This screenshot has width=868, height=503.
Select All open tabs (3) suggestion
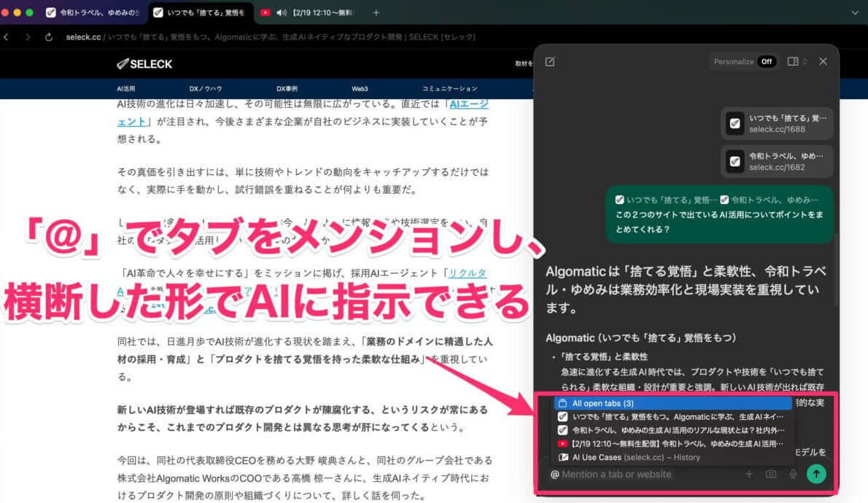click(673, 403)
